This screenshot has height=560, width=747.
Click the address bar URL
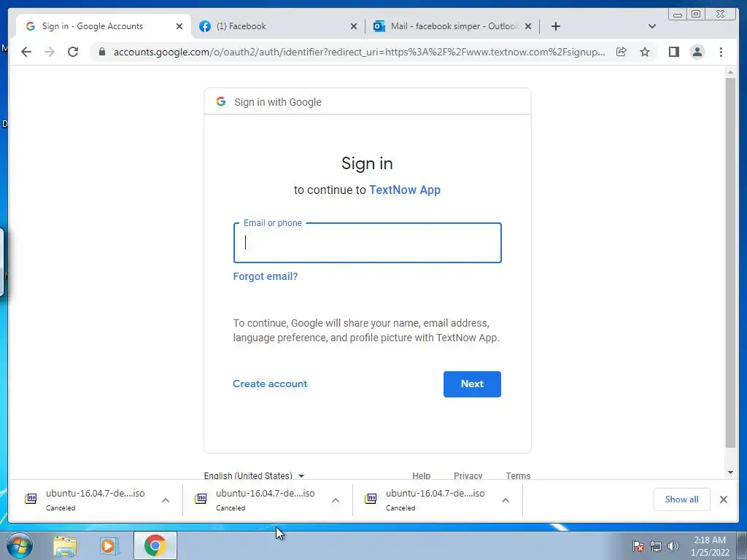359,52
